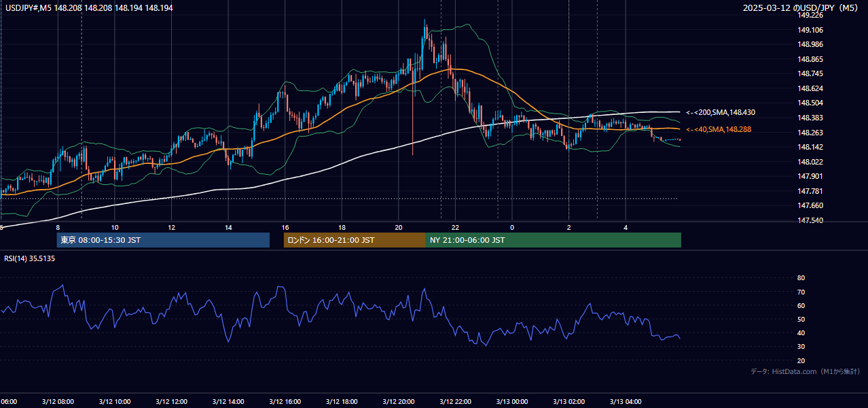This screenshot has width=868, height=408.
Task: Click the date label 3/12 18:00
Action: click(x=342, y=402)
